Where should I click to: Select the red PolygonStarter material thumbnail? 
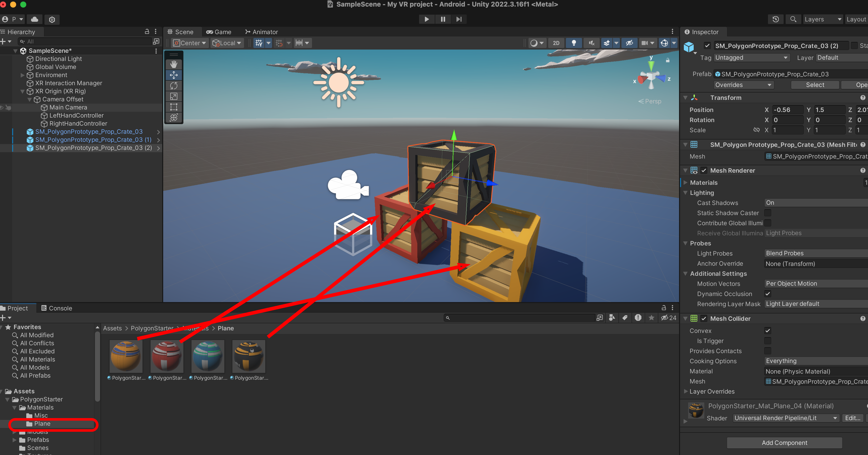166,356
